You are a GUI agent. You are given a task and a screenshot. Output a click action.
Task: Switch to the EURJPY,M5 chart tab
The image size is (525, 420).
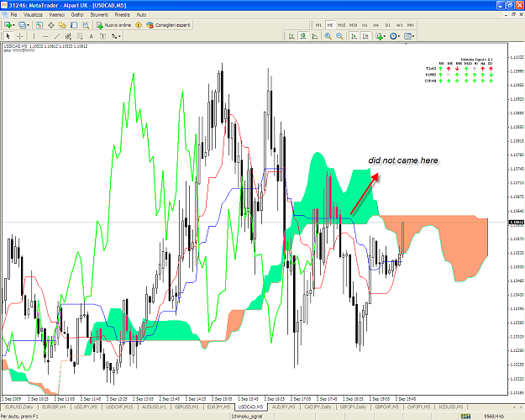[x=218, y=407]
